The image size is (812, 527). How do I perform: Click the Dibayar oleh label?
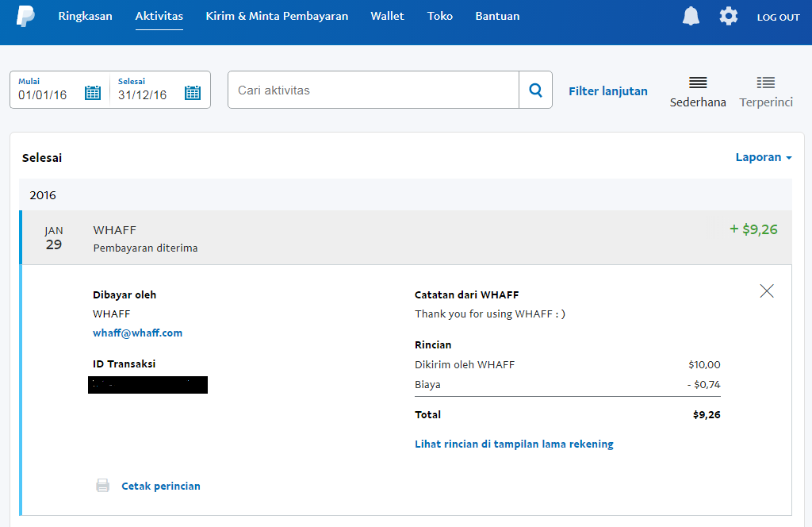[124, 295]
